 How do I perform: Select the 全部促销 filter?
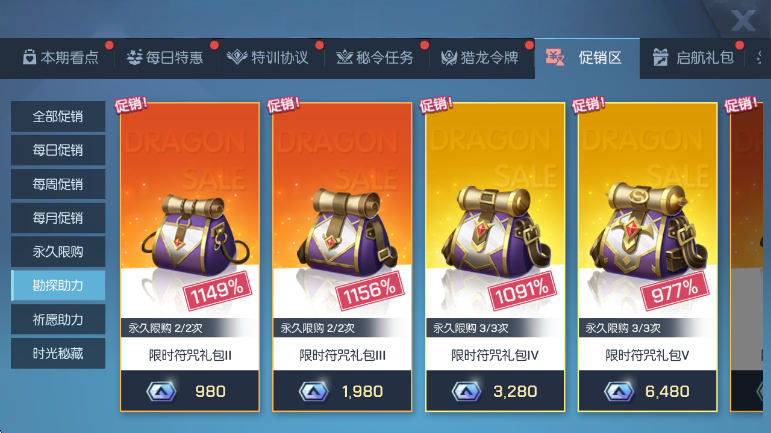pos(58,116)
